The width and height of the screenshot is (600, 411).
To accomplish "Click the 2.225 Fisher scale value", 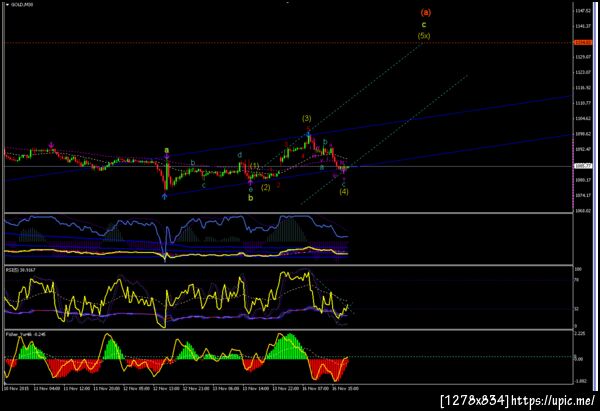I will 580,334.
